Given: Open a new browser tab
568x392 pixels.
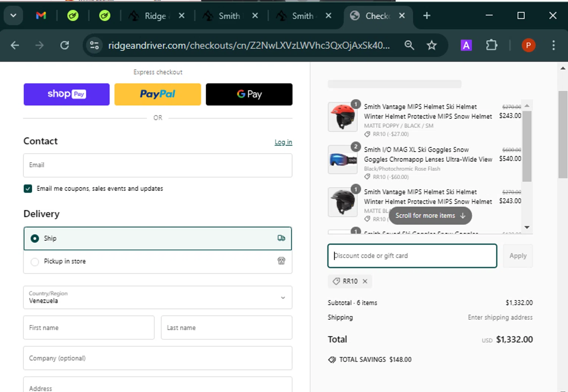Looking at the screenshot, I should coord(427,16).
